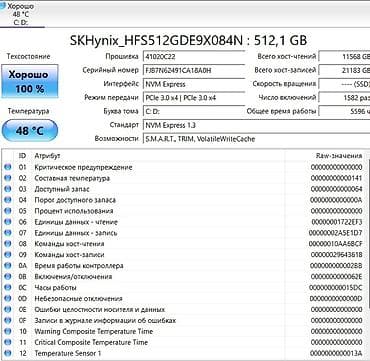Click the SKHynix_HFS512GDE9X084N drive title
The height and width of the screenshot is (361, 370).
188,41
